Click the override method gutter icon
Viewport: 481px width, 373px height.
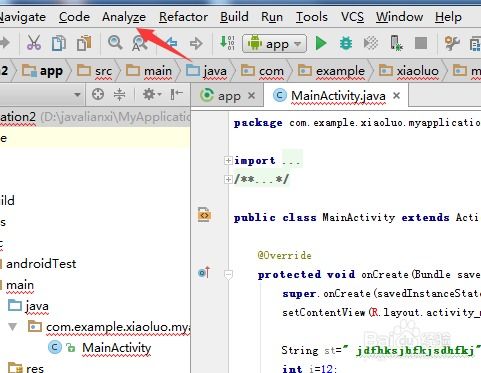tap(204, 273)
